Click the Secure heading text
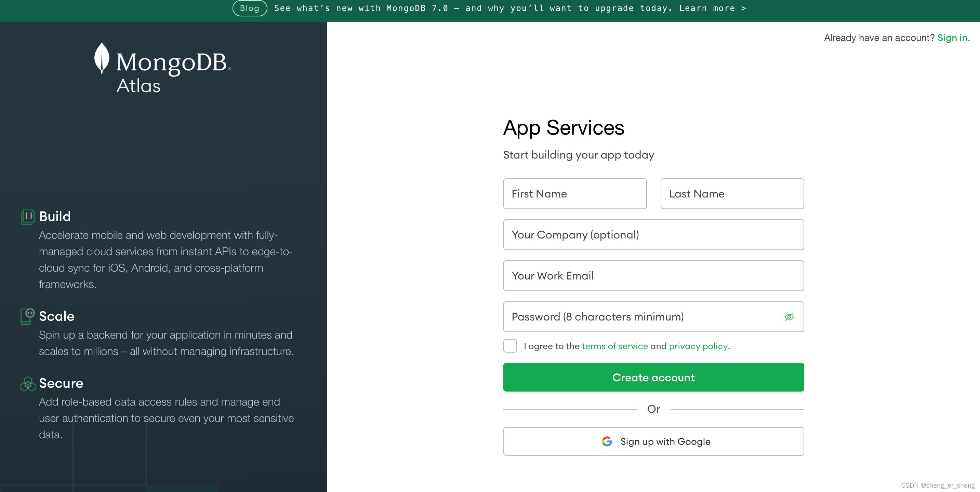The height and width of the screenshot is (492, 980). click(x=61, y=383)
